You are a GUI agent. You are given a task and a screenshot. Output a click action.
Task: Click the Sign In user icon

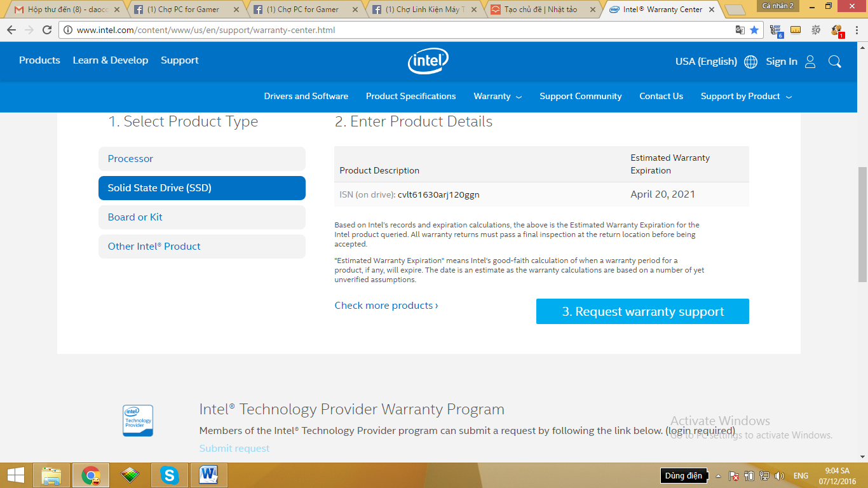[x=810, y=62]
